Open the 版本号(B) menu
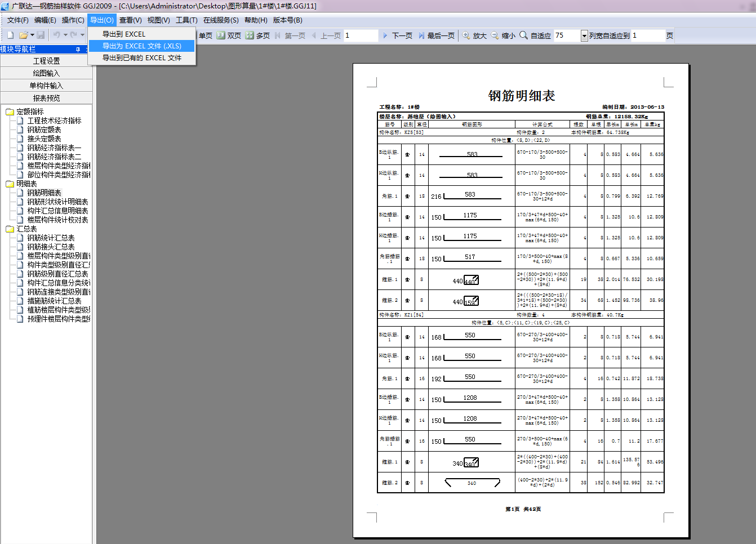Image resolution: width=756 pixels, height=544 pixels. click(x=287, y=20)
